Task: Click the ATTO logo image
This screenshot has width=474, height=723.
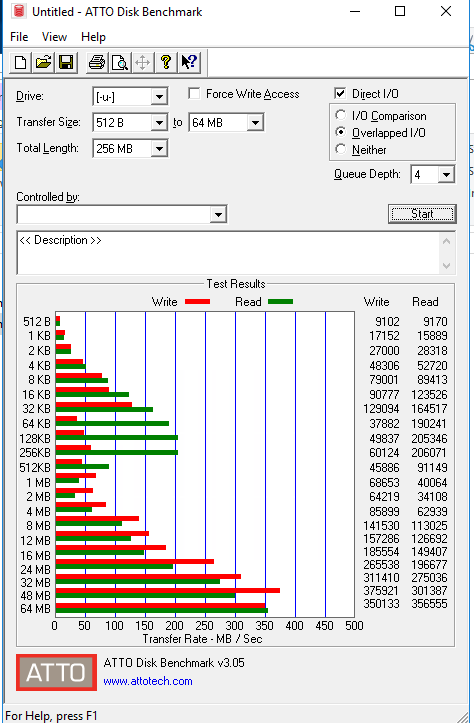Action: (56, 672)
